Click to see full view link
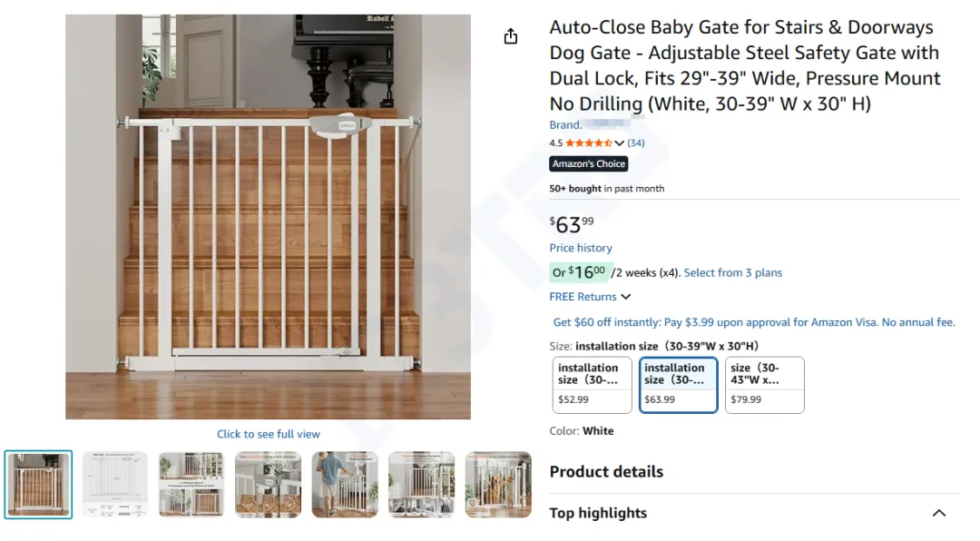The image size is (980, 541). coord(269,434)
